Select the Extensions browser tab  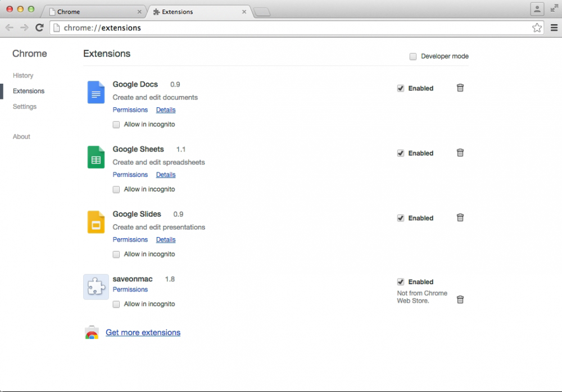[x=199, y=12]
